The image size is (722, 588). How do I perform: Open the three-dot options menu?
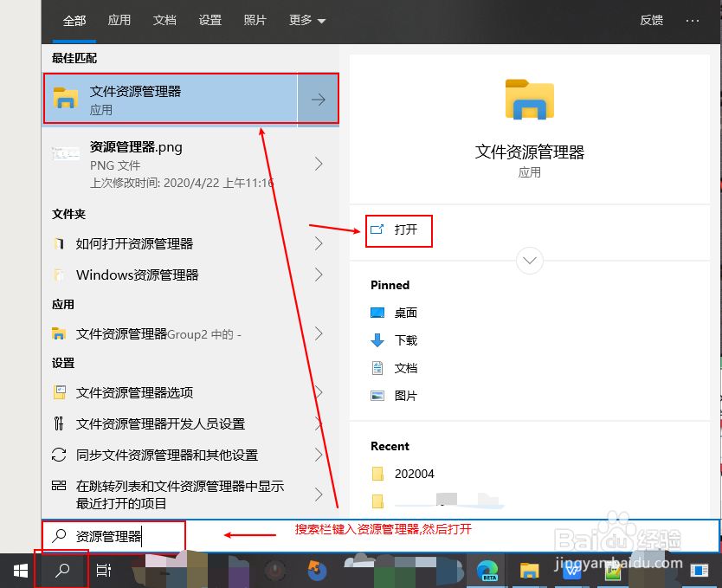692,20
